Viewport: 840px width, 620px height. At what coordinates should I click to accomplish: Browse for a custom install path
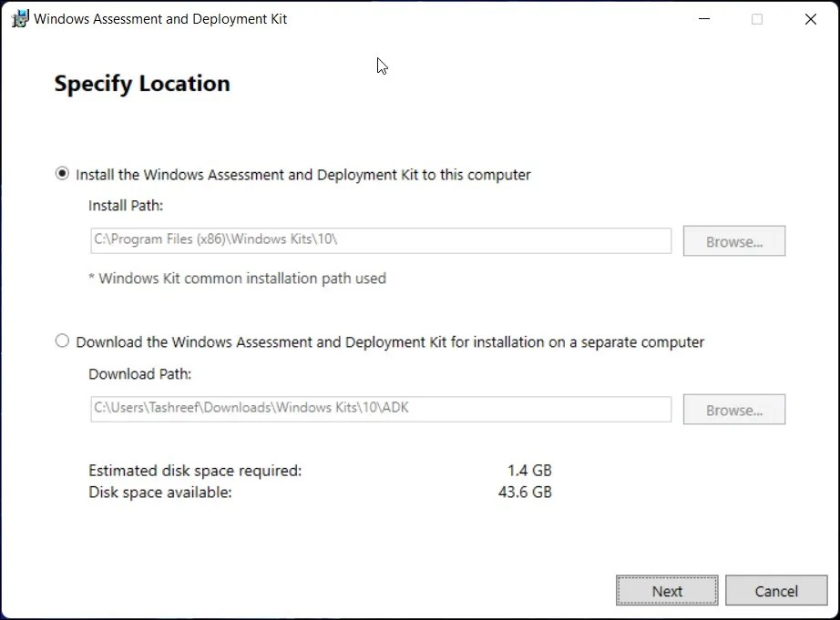pos(733,240)
